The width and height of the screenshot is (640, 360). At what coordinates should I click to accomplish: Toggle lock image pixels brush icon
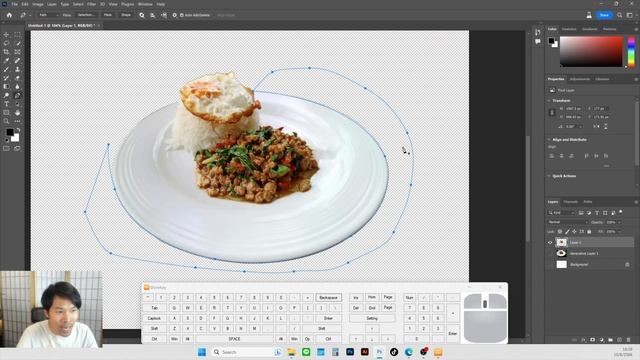[567, 231]
